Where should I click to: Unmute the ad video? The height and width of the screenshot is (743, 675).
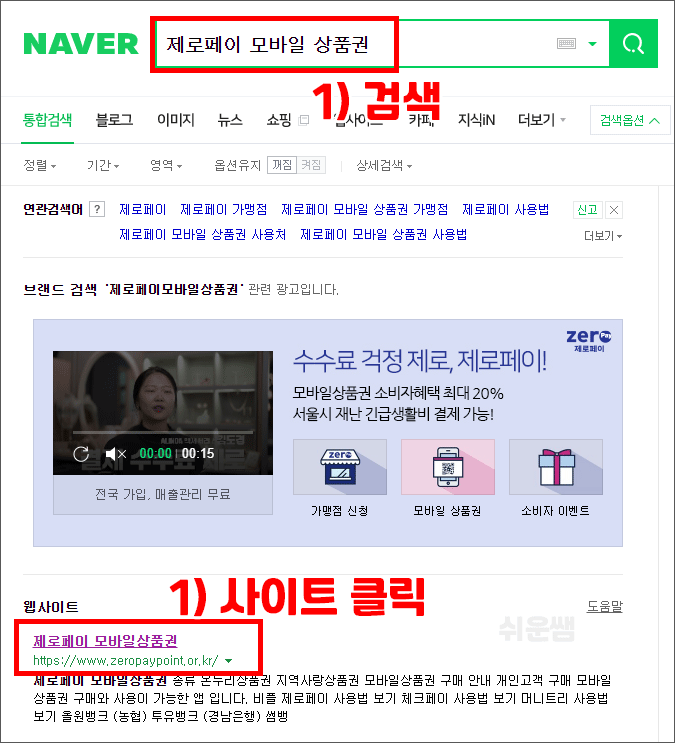point(115,454)
